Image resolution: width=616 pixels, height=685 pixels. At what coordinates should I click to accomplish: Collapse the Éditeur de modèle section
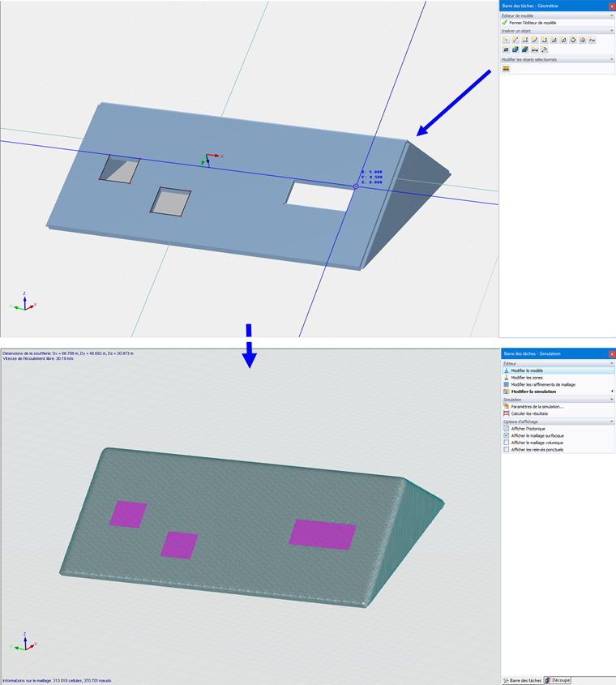coord(612,15)
